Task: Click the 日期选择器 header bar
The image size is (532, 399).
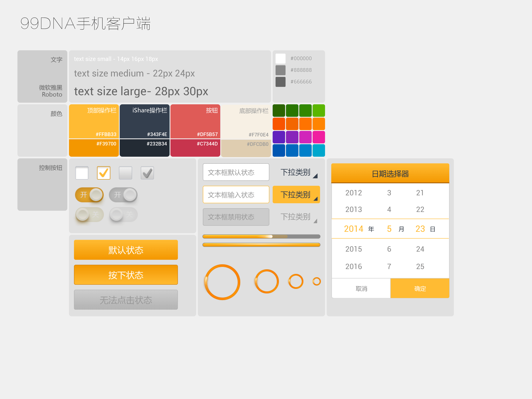Action: click(x=390, y=173)
